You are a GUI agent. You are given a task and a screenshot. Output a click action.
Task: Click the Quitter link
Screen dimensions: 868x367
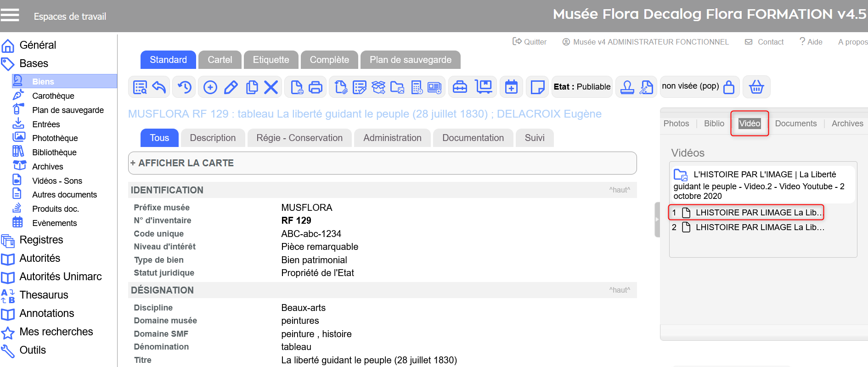coord(530,42)
